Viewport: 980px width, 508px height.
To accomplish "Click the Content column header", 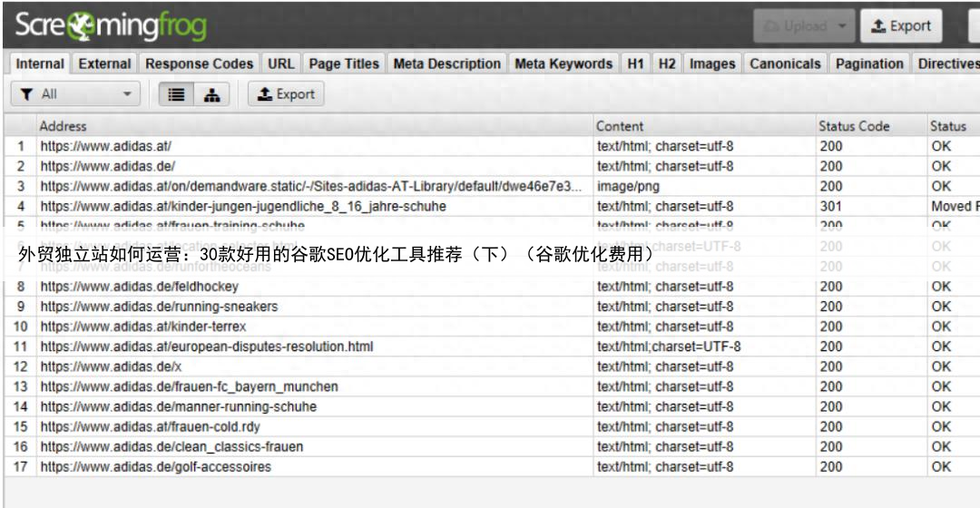I will tap(620, 126).
